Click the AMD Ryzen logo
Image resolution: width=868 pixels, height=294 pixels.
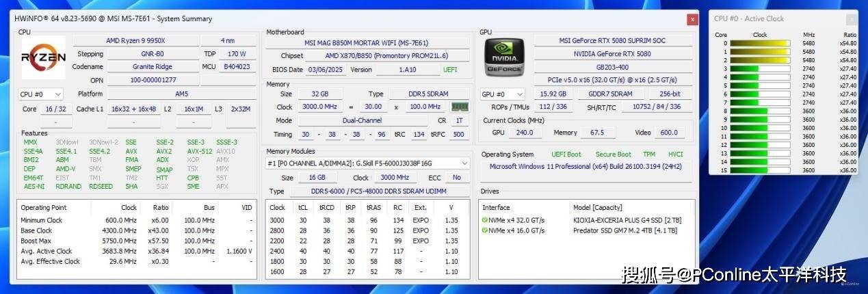43,57
